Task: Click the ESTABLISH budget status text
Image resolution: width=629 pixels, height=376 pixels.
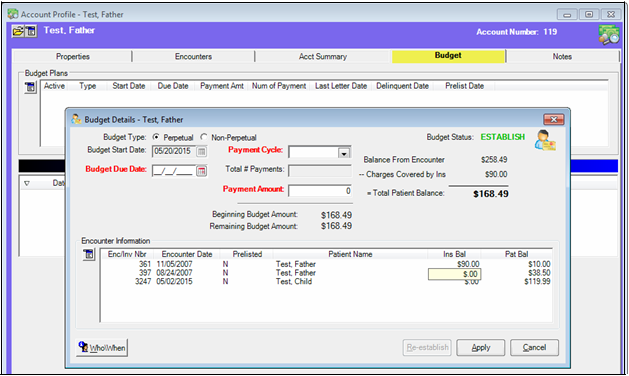Action: point(503,137)
